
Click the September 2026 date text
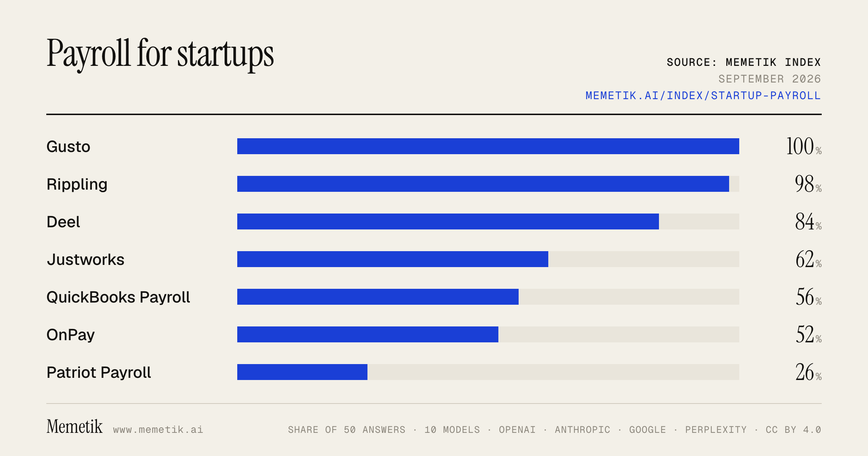point(770,79)
